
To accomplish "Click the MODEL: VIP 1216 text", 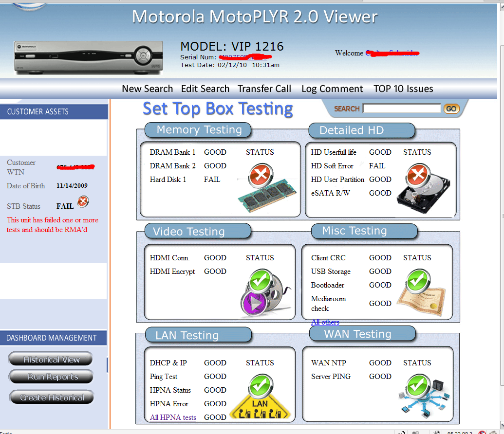I will [232, 47].
